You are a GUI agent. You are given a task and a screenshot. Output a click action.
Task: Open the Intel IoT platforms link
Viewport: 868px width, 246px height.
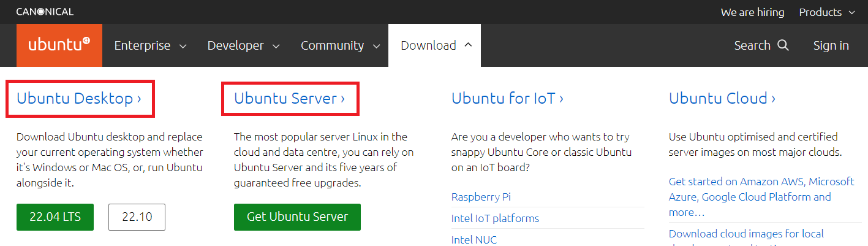pos(495,218)
